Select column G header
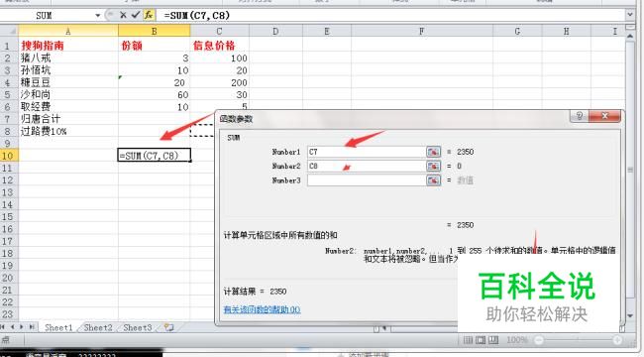Image resolution: width=644 pixels, height=357 pixels. (x=517, y=31)
